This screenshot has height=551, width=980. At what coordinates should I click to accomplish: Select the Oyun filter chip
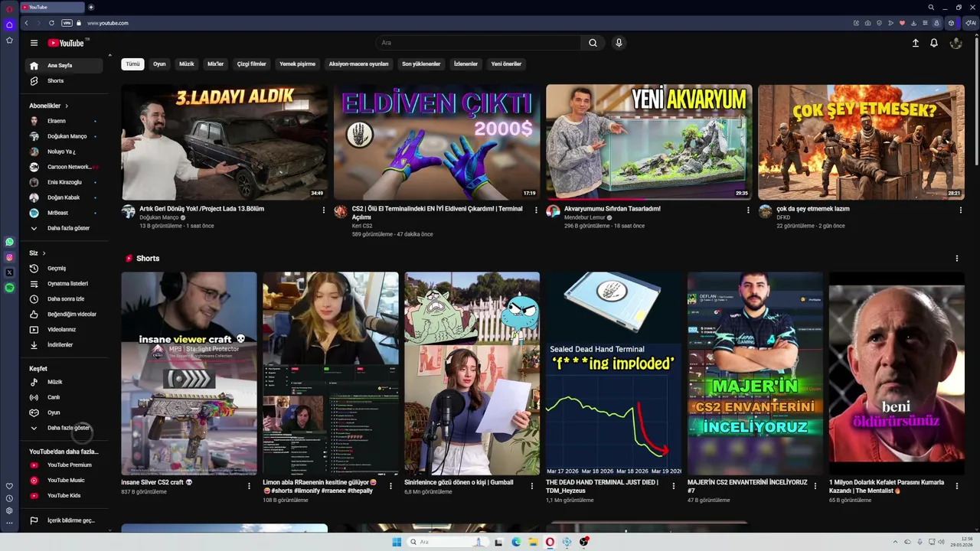click(x=159, y=64)
